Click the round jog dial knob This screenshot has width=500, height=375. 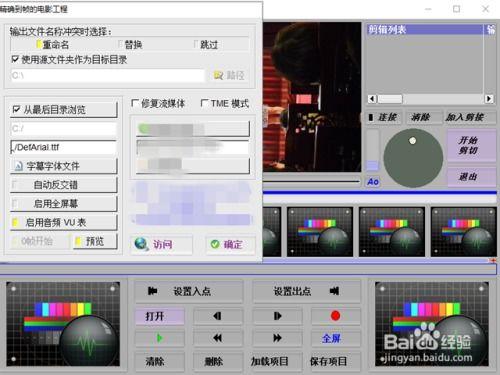[x=413, y=158]
